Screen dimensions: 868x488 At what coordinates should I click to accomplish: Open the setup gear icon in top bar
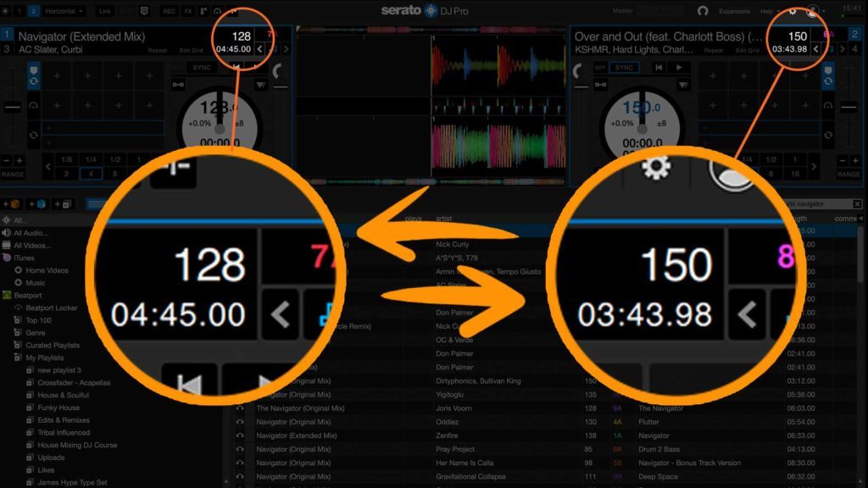point(792,11)
